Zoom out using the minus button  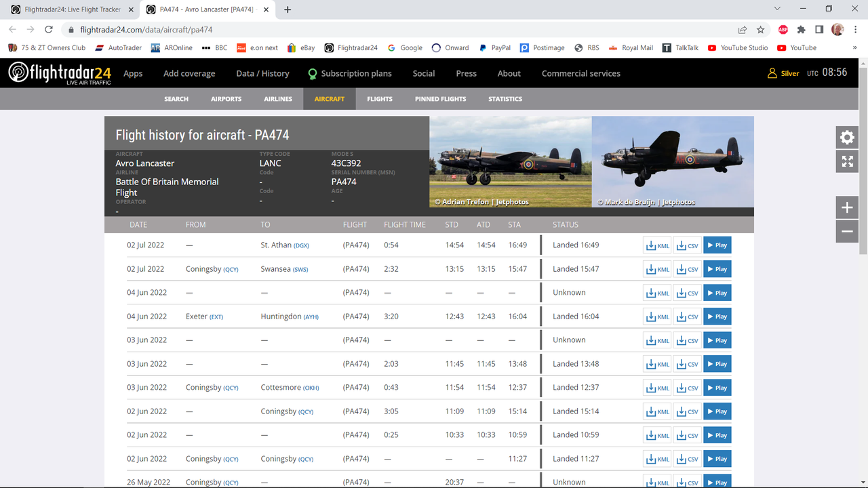click(847, 231)
